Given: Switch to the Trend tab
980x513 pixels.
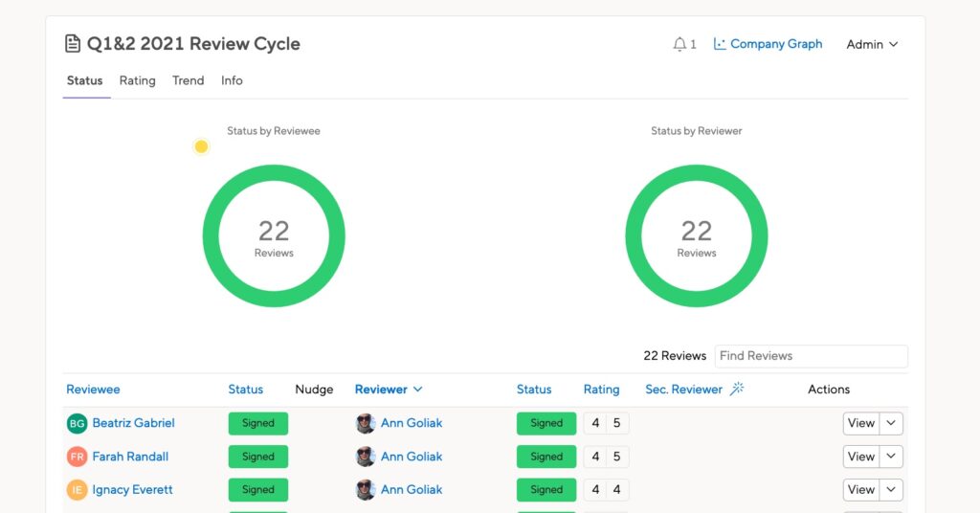Looking at the screenshot, I should click(x=189, y=80).
